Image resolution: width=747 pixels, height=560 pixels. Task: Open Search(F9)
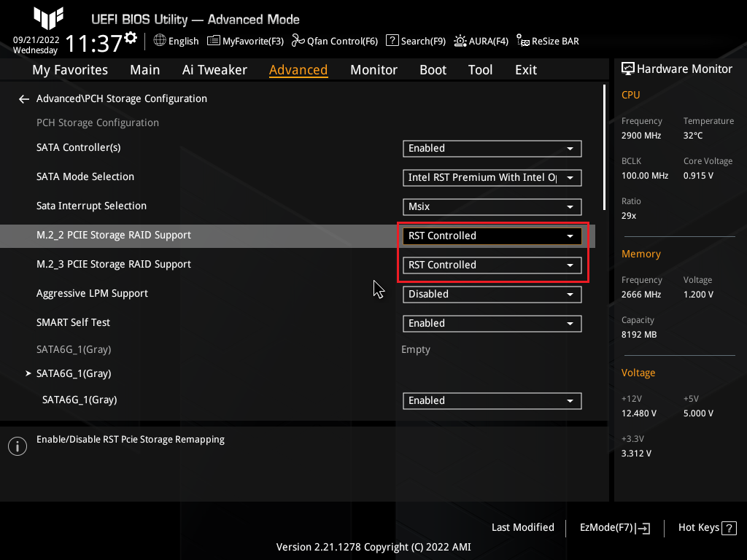pos(415,41)
